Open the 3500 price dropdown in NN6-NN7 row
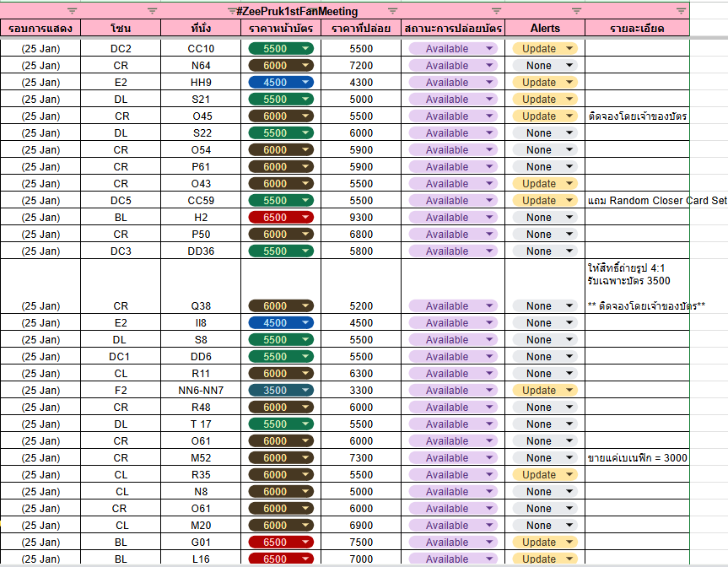The image size is (728, 567). (x=281, y=390)
